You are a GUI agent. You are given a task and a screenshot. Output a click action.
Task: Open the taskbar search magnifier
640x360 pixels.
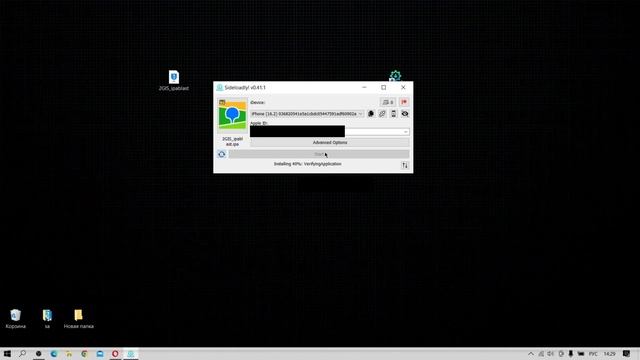click(22, 354)
